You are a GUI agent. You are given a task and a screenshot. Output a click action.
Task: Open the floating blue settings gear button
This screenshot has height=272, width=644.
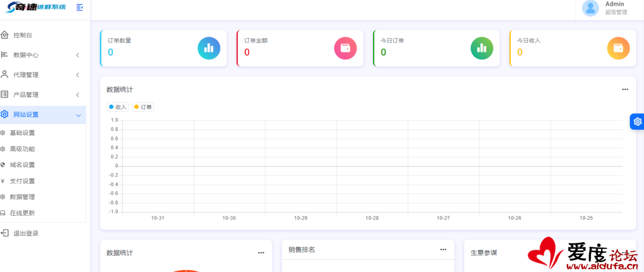(x=637, y=122)
